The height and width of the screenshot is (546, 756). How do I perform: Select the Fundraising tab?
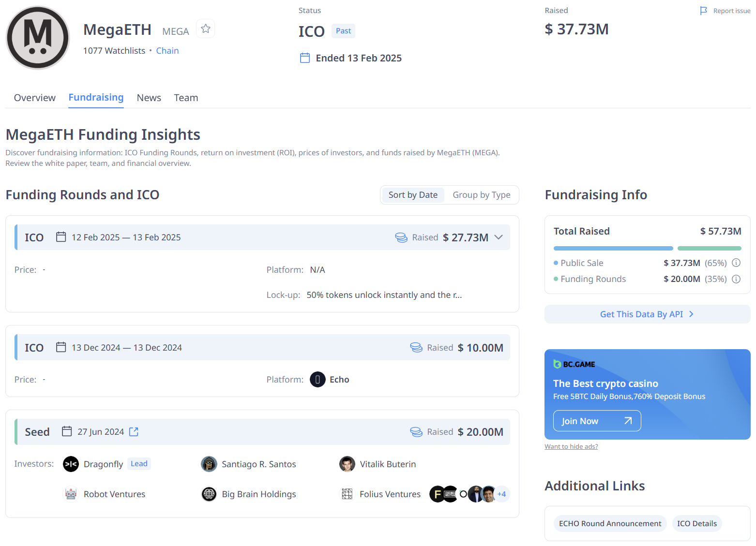(x=96, y=97)
